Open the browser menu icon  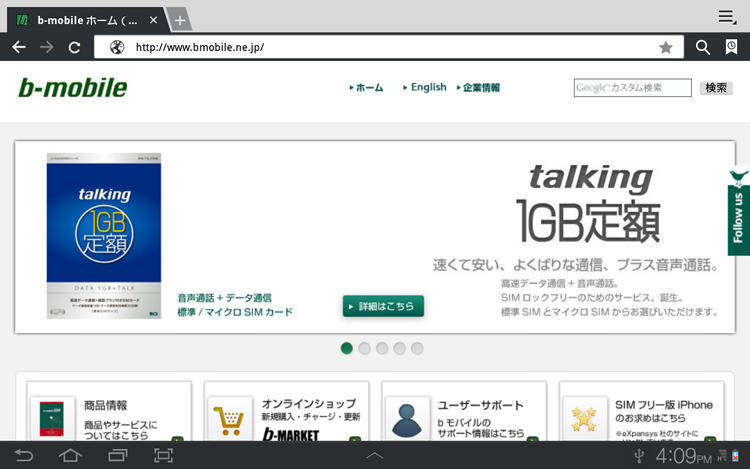(727, 17)
